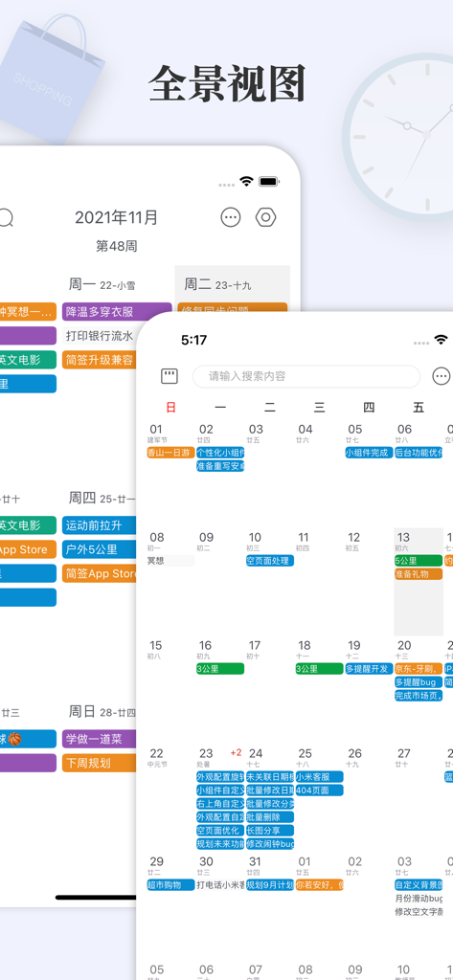Open the 香山一日游 event

coord(170,453)
